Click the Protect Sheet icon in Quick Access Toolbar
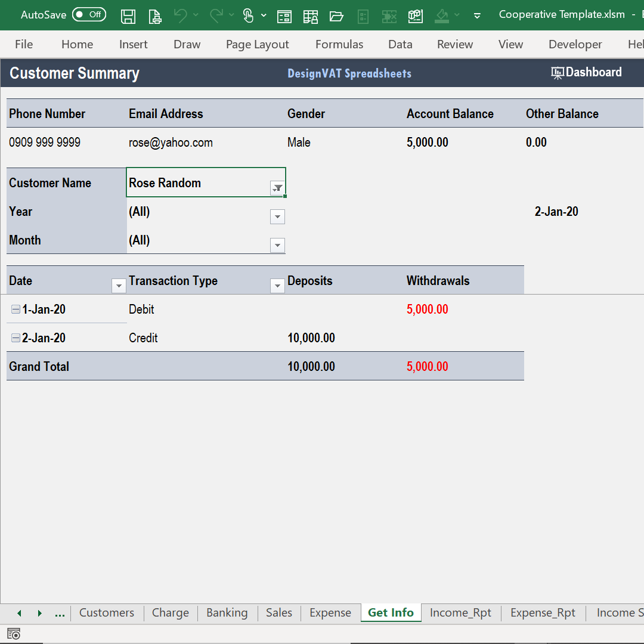The height and width of the screenshot is (644, 644). click(311, 16)
